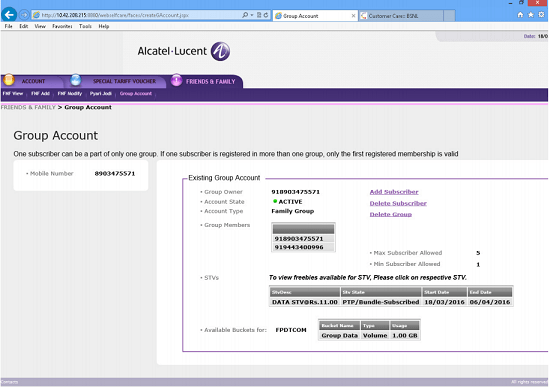Select the Group Account browser tab
This screenshot has width=550, height=387.
tap(315, 16)
